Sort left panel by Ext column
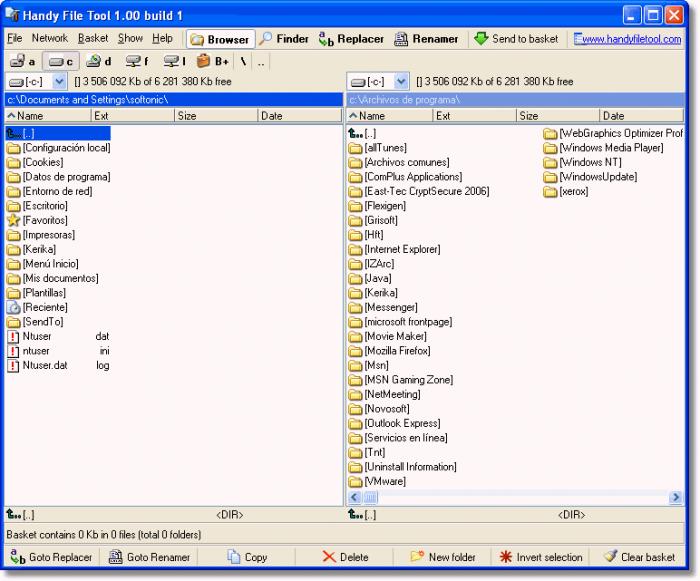 tap(133, 116)
